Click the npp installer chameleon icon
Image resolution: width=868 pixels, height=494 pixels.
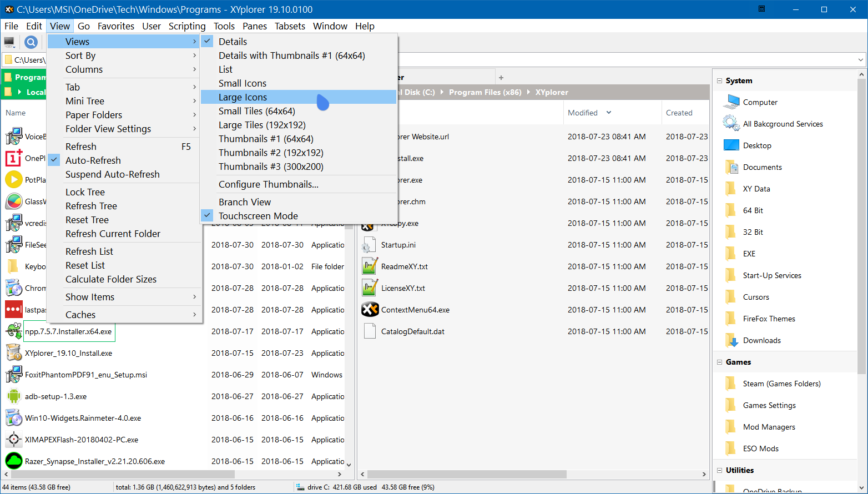coord(14,331)
